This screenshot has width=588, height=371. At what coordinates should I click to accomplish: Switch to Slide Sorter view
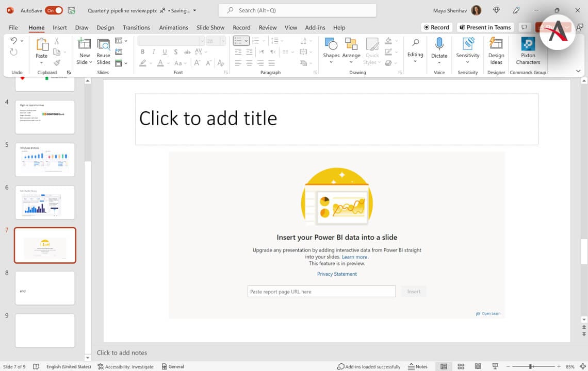pyautogui.click(x=461, y=366)
